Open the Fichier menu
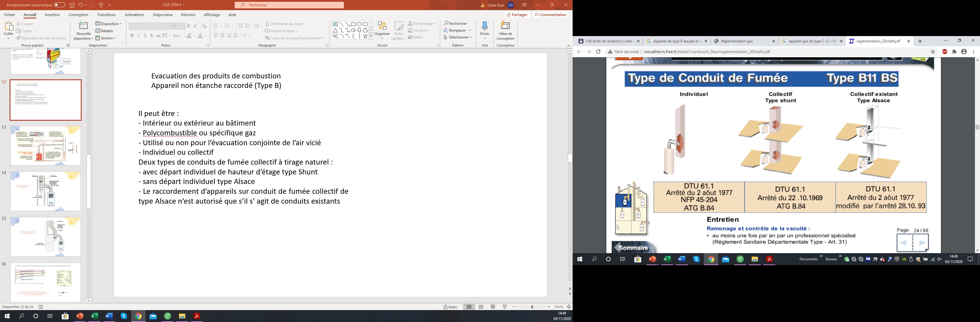Screen dimensions: 980x322 click(10, 15)
